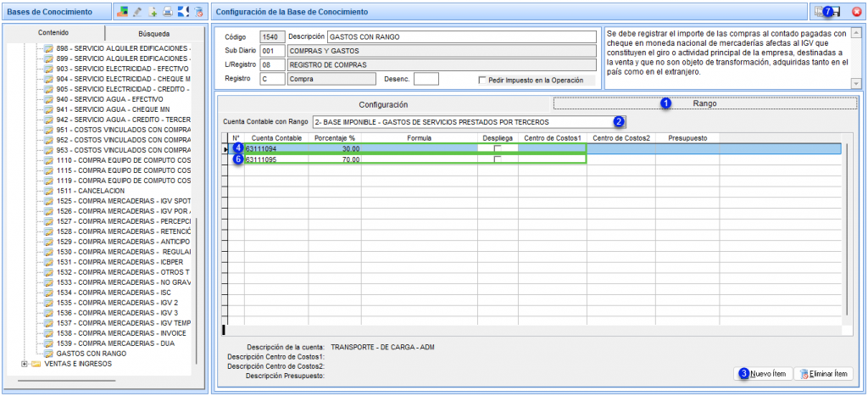Viewport: 868px width, 396px height.
Task: Click the VENTAS E INGRESOS folder icon
Action: click(36, 364)
